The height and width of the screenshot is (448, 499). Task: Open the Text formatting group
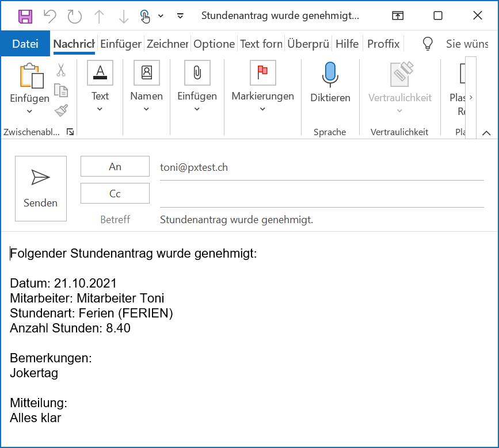tap(100, 73)
